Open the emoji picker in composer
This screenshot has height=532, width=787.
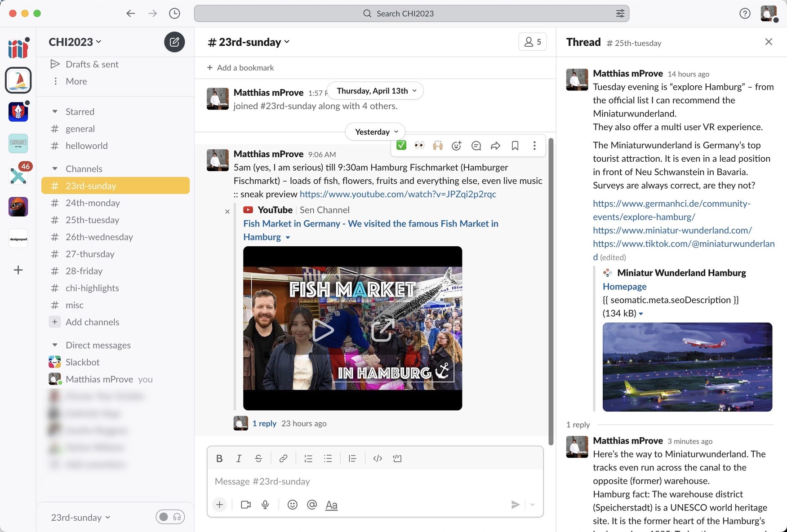pyautogui.click(x=293, y=505)
